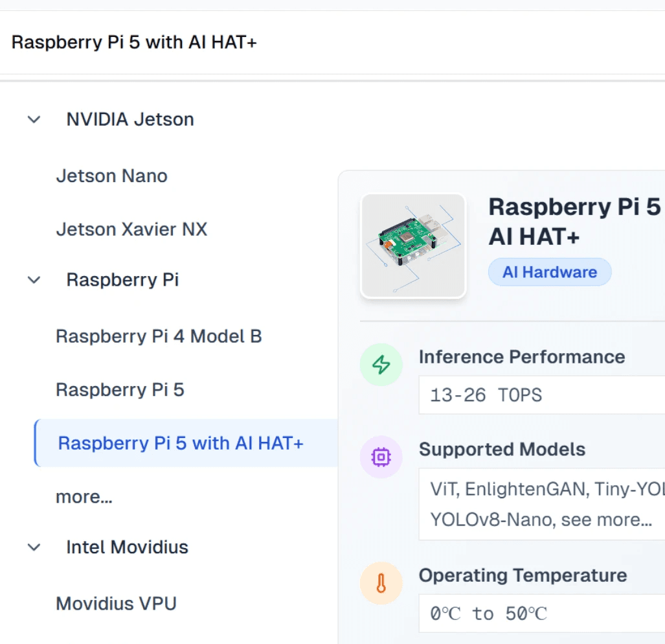Collapse the NVIDIA Jetson group chevron
The width and height of the screenshot is (665, 644).
[34, 120]
